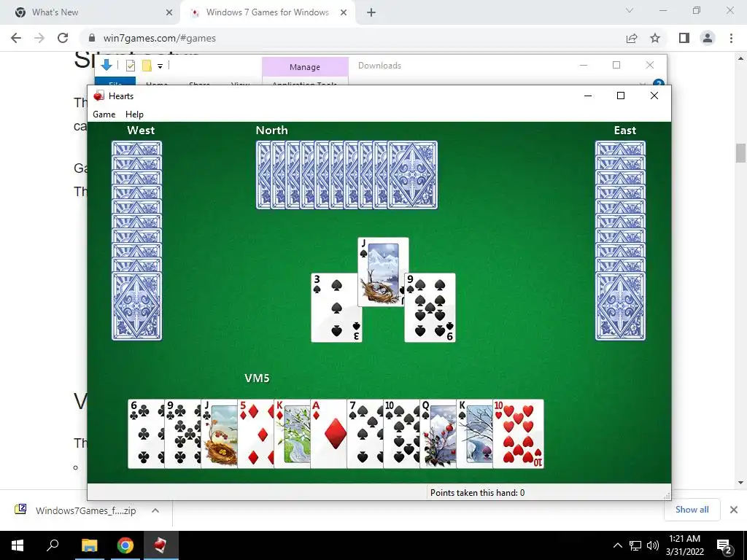
Task: Go forward in Chrome
Action: [x=39, y=38]
